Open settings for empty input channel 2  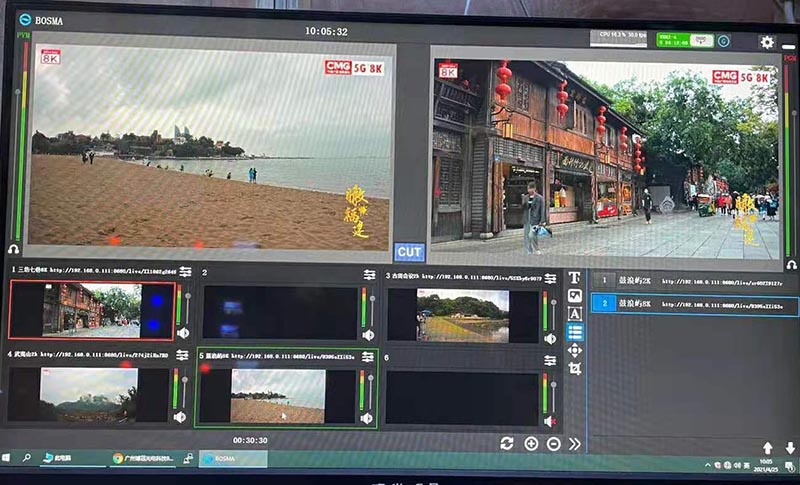(369, 274)
